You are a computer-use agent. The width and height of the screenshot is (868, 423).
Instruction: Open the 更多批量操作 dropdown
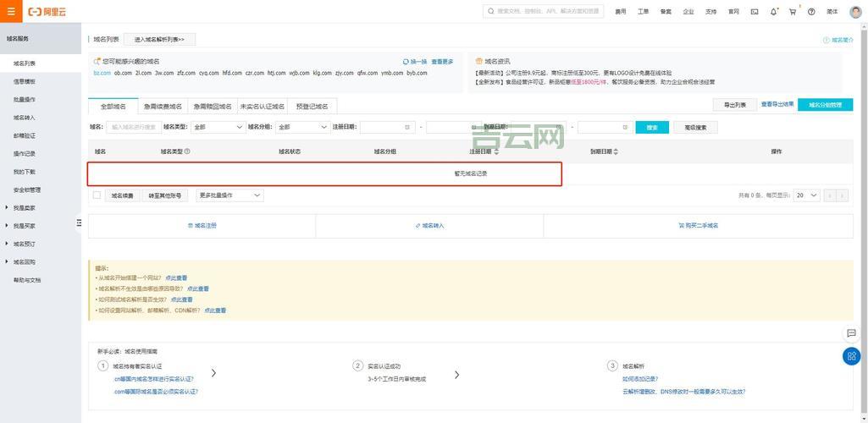tap(229, 195)
